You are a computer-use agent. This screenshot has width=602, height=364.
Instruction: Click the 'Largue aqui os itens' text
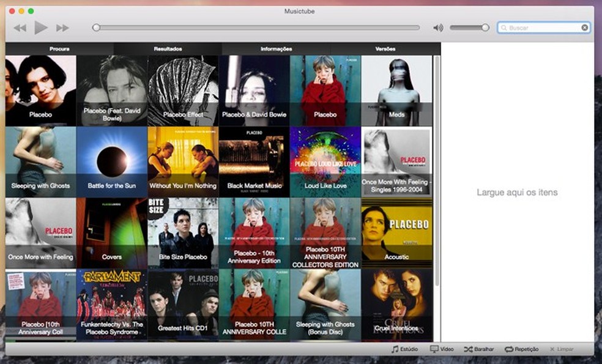click(x=517, y=192)
